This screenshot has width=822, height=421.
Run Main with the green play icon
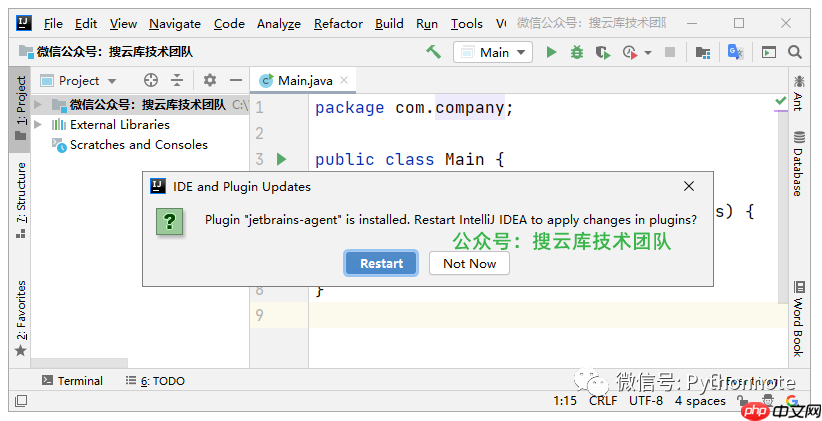551,52
